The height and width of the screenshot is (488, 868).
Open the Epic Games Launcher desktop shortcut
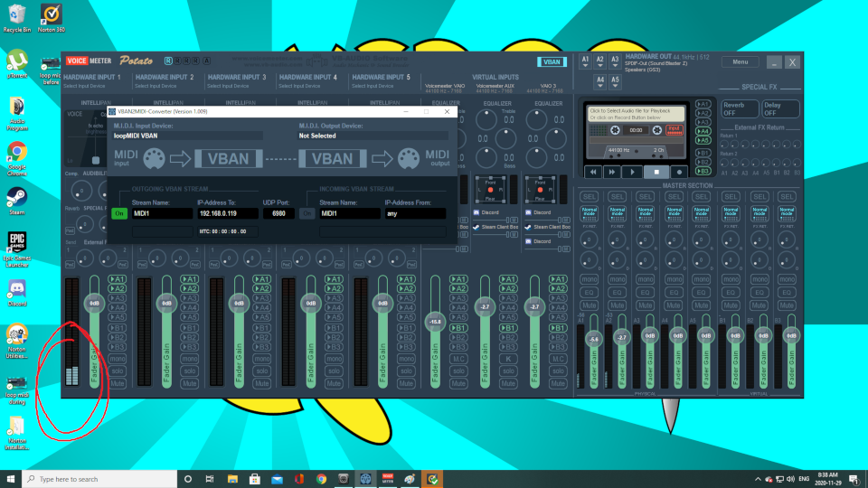pyautogui.click(x=16, y=249)
